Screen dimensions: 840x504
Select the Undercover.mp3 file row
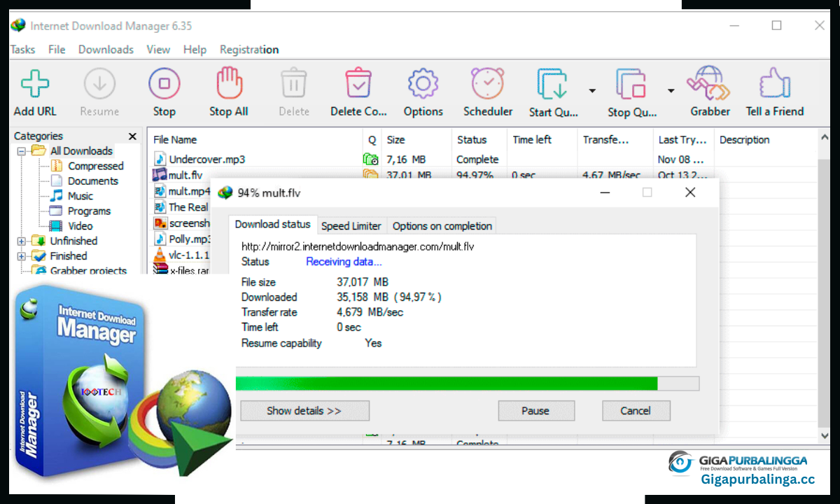(x=483, y=160)
